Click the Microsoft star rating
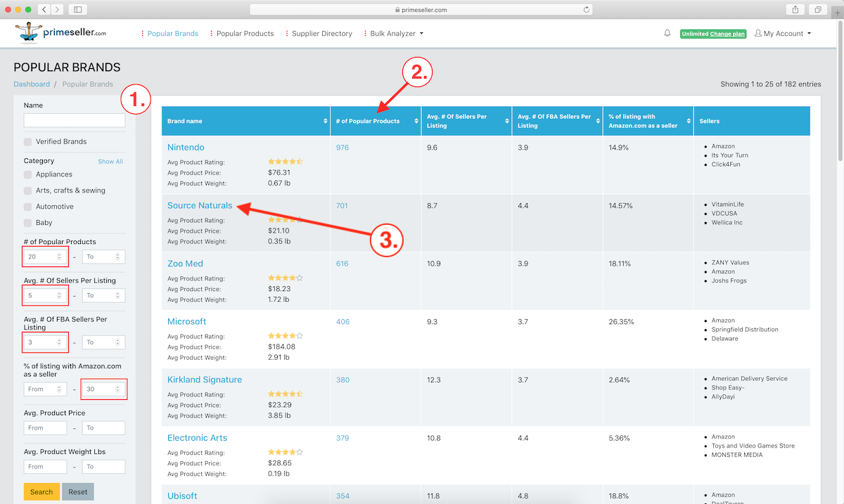Image resolution: width=844 pixels, height=504 pixels. 286,336
